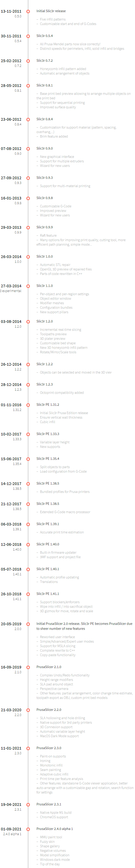This screenshot has width=135, height=868.
Task: Select the 'PrusaSlicer 2.1.0' heading
Action: coord(49,667)
